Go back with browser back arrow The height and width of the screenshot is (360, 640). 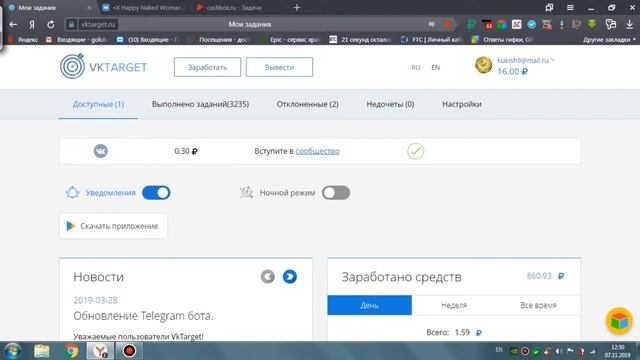click(x=13, y=24)
